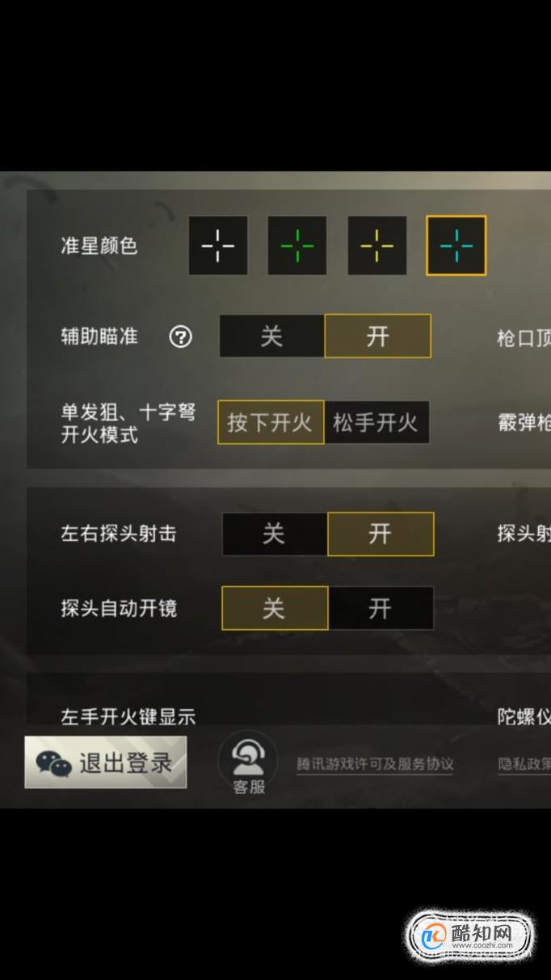
Task: Set 探头自动开镜 to 关
Action: [x=275, y=608]
